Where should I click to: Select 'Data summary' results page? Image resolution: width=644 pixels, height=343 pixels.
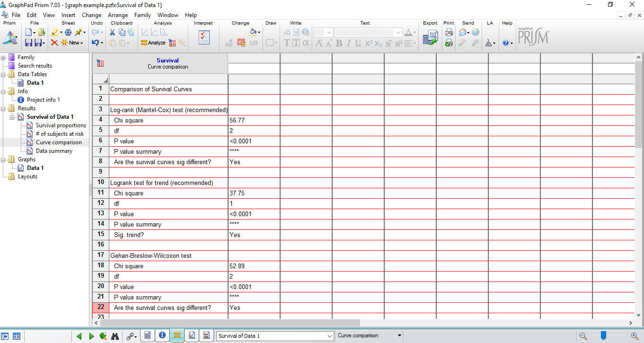54,151
